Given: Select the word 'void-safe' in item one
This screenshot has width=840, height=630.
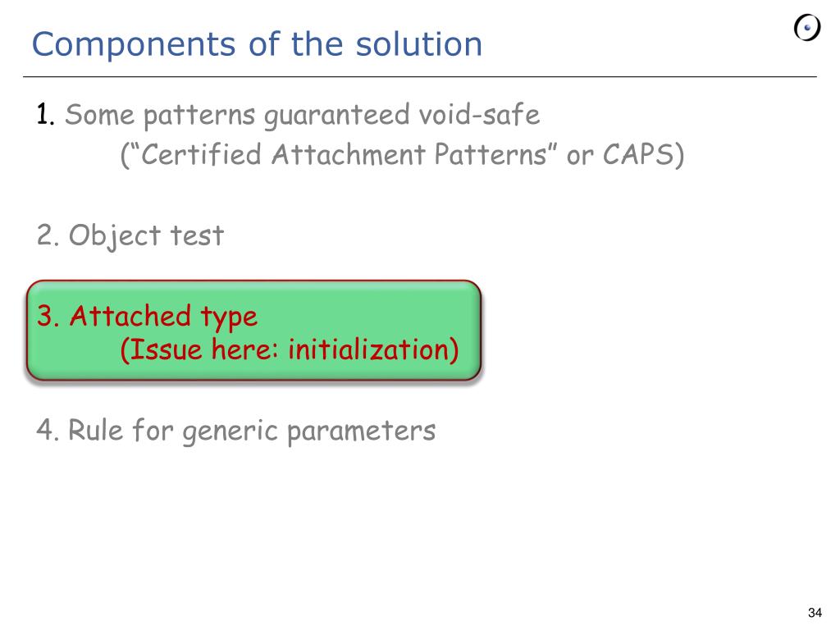Looking at the screenshot, I should pyautogui.click(x=479, y=115).
